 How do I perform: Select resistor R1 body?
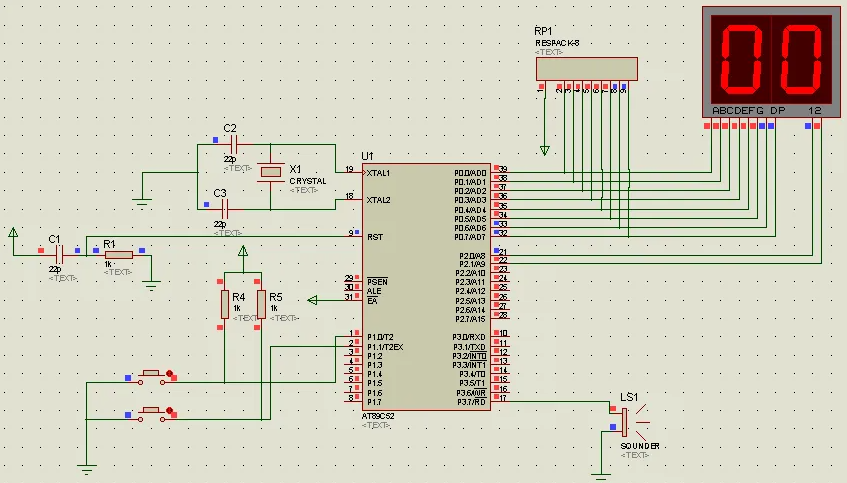[119, 255]
